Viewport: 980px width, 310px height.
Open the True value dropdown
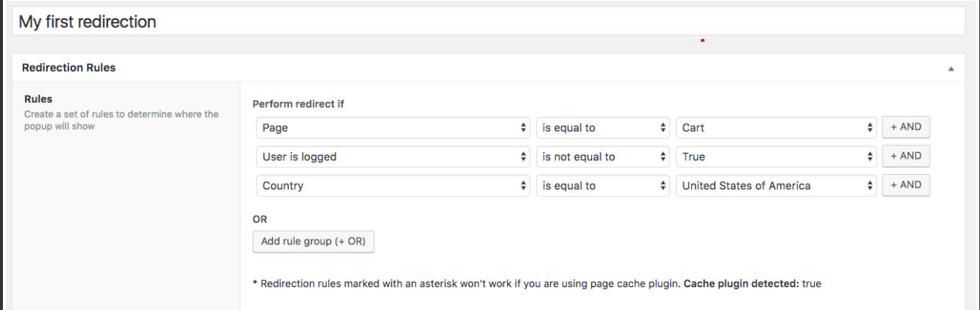[776, 156]
